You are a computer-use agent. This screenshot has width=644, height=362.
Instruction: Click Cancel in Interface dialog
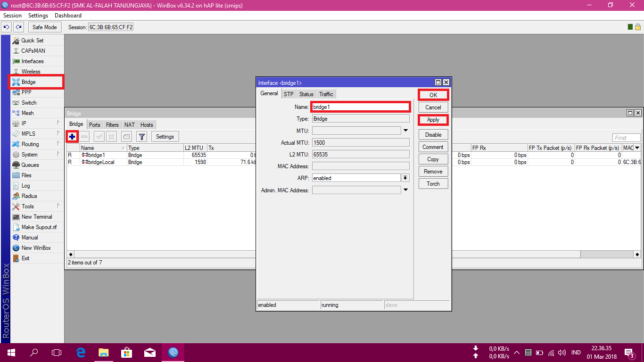pyautogui.click(x=433, y=107)
